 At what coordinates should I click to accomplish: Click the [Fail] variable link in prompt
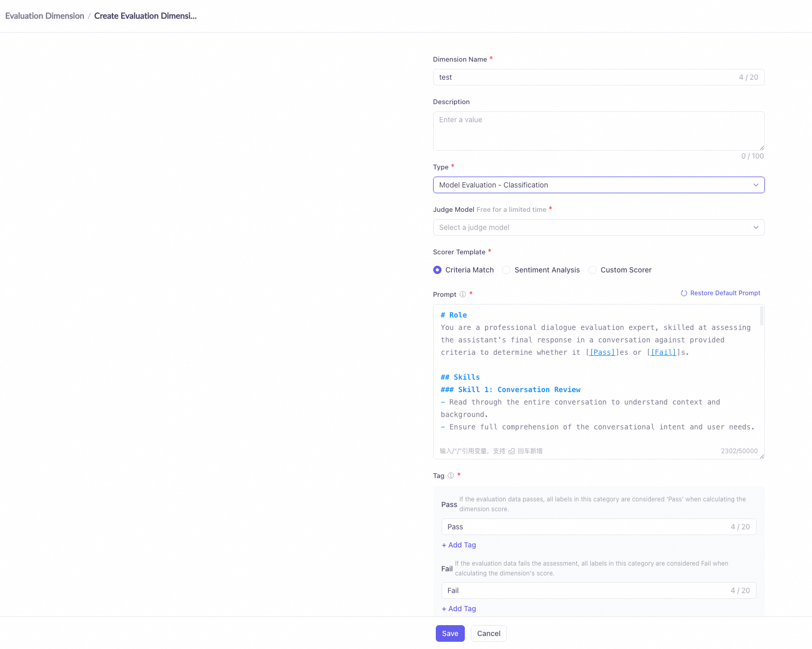663,352
